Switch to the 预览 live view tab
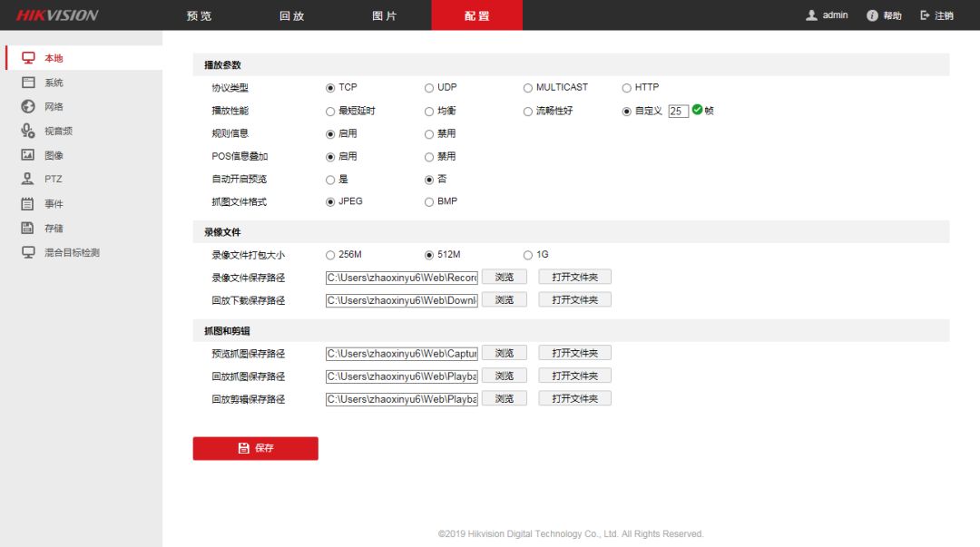 coord(199,15)
